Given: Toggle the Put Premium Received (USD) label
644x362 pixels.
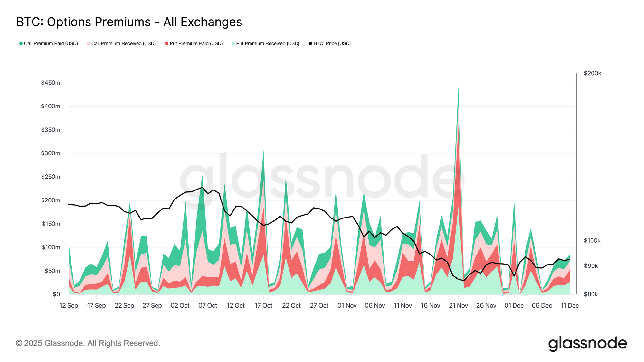Looking at the screenshot, I should tap(268, 43).
